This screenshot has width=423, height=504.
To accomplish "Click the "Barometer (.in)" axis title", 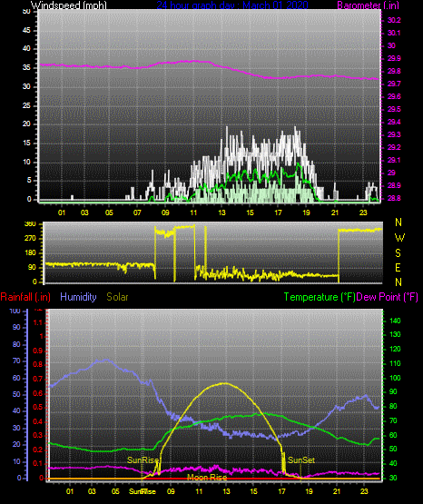I will pos(368,5).
